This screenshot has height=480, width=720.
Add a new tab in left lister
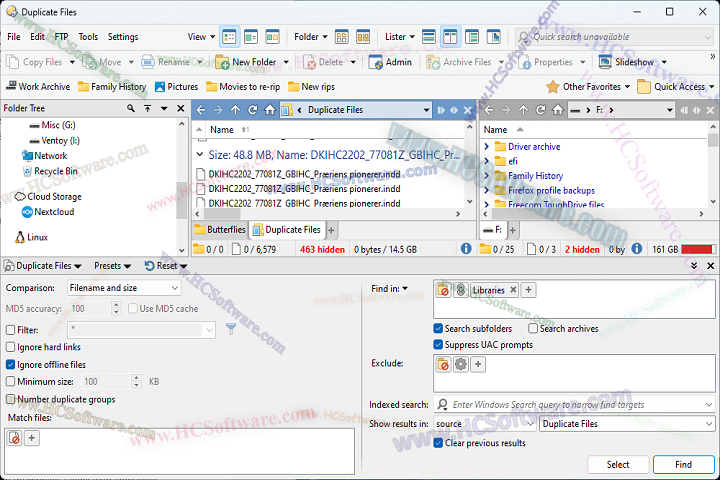(331, 230)
